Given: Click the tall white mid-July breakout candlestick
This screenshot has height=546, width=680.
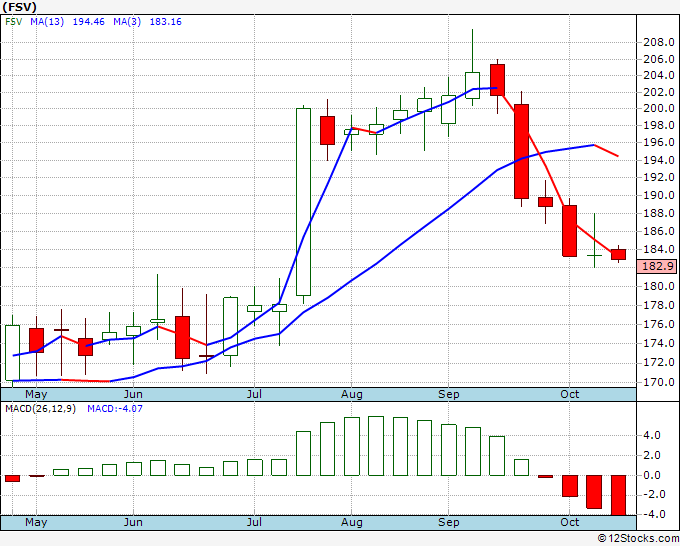Looking at the screenshot, I should pos(303,202).
